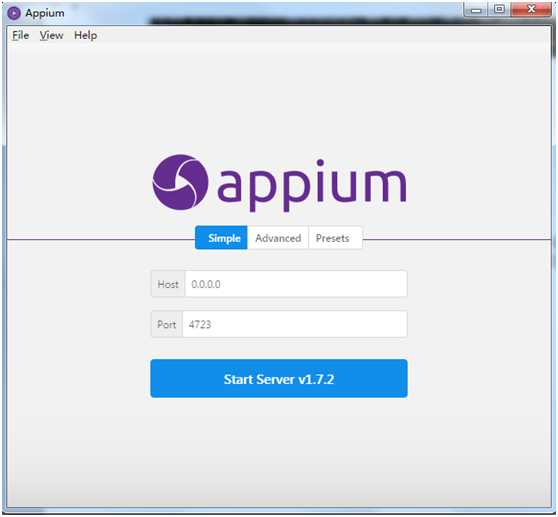Close the Appium window
The image size is (558, 517).
pos(531,9)
